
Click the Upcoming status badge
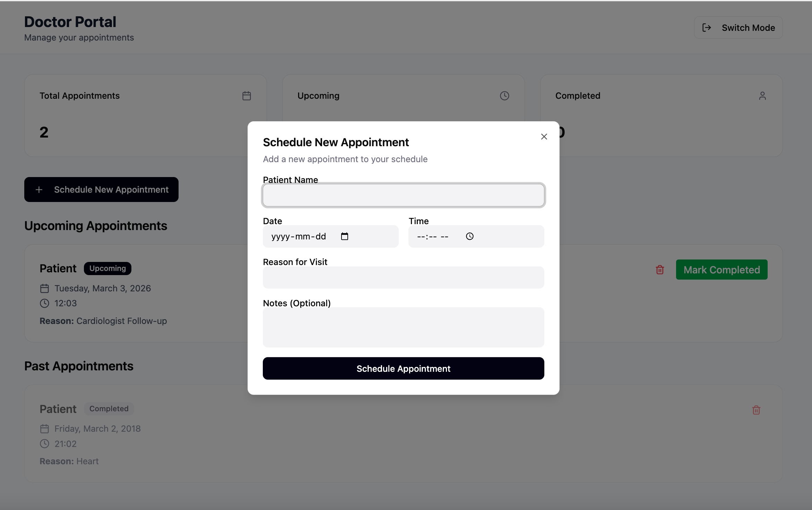tap(107, 269)
